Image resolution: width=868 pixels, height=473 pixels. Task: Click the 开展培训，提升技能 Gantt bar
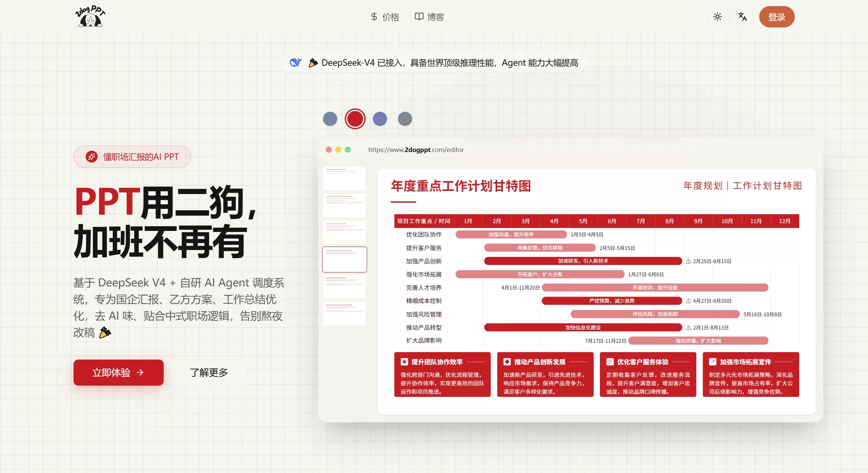[x=655, y=287]
